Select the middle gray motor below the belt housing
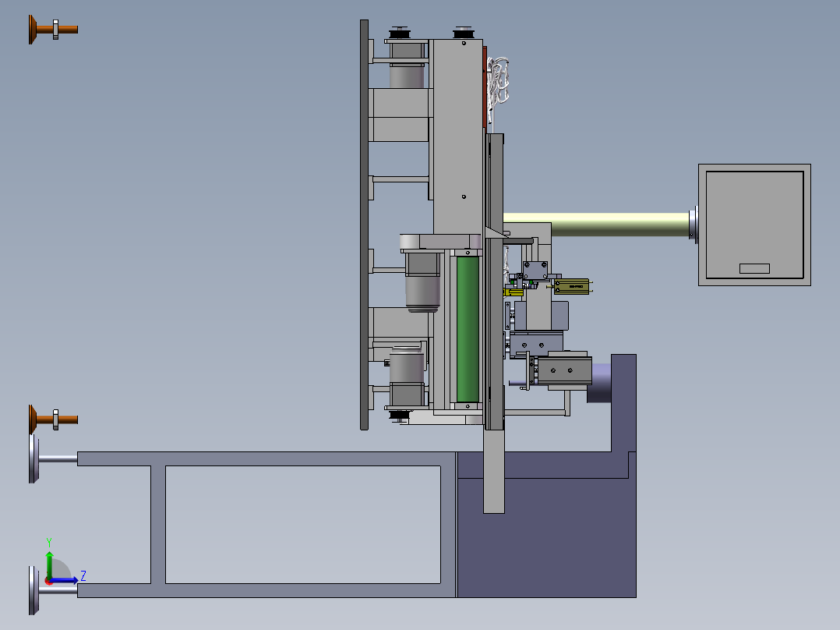840x630 pixels. [422, 282]
